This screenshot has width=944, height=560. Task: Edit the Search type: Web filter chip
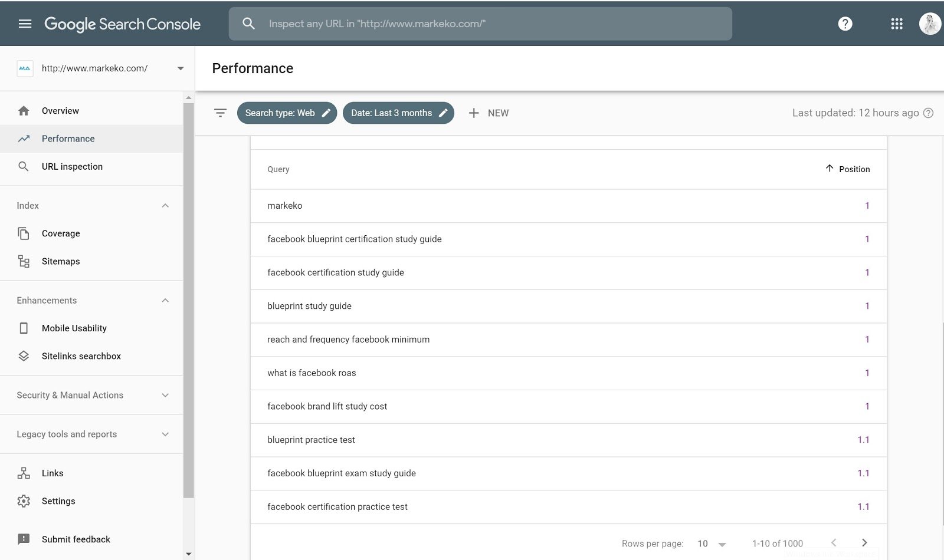[x=287, y=113]
